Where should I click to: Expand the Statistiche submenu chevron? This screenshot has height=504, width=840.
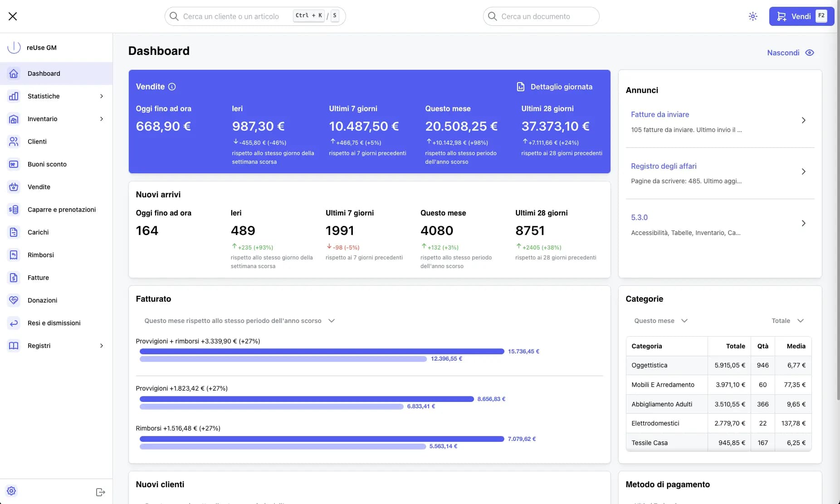click(x=102, y=96)
